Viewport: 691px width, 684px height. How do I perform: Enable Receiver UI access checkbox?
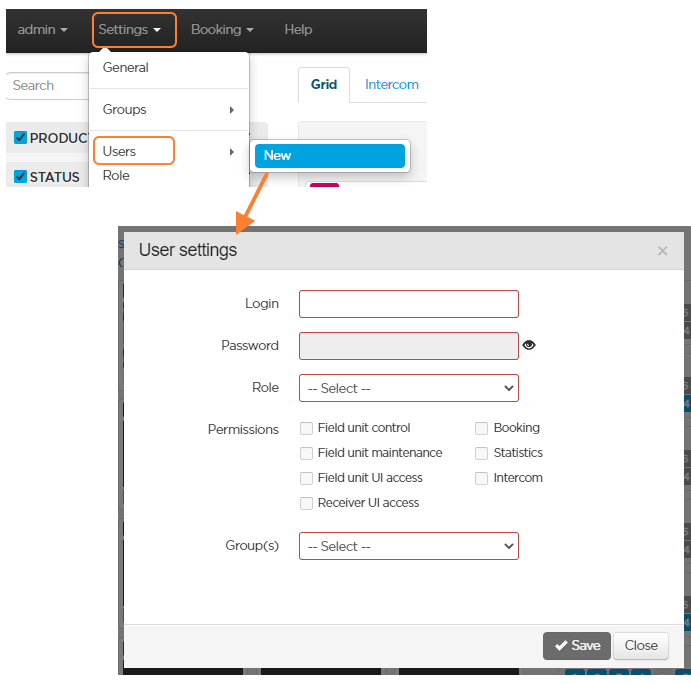tap(307, 503)
